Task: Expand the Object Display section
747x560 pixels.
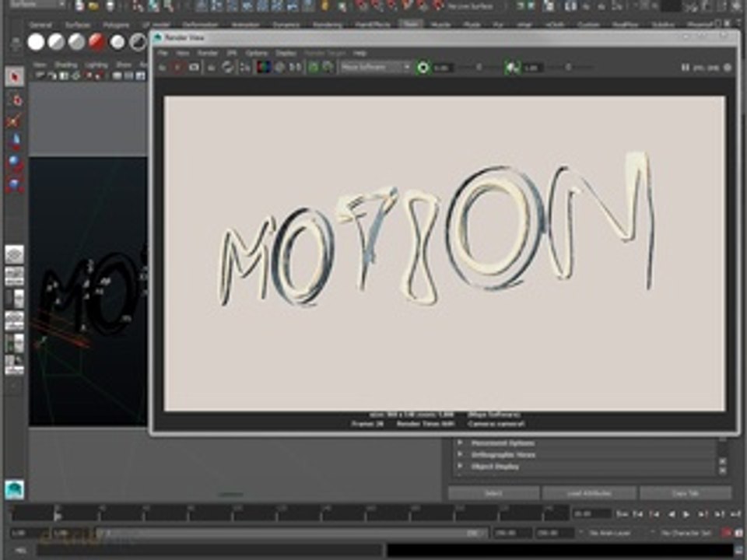Action: point(460,466)
